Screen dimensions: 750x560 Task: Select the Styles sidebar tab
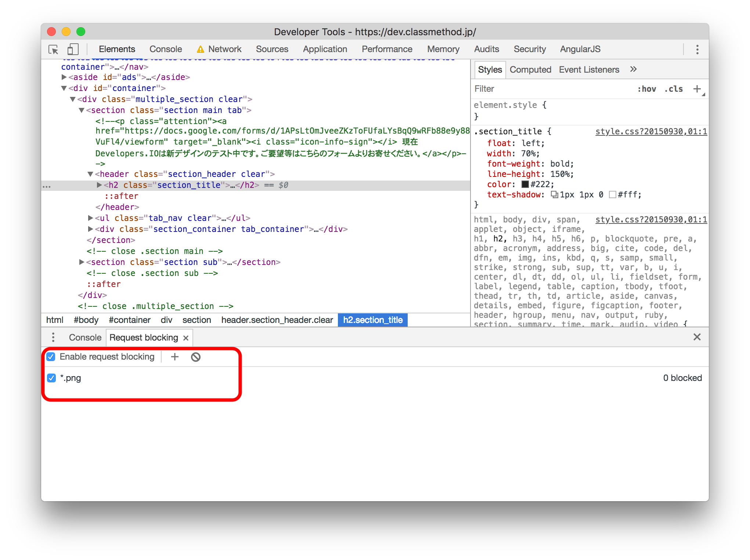point(490,70)
